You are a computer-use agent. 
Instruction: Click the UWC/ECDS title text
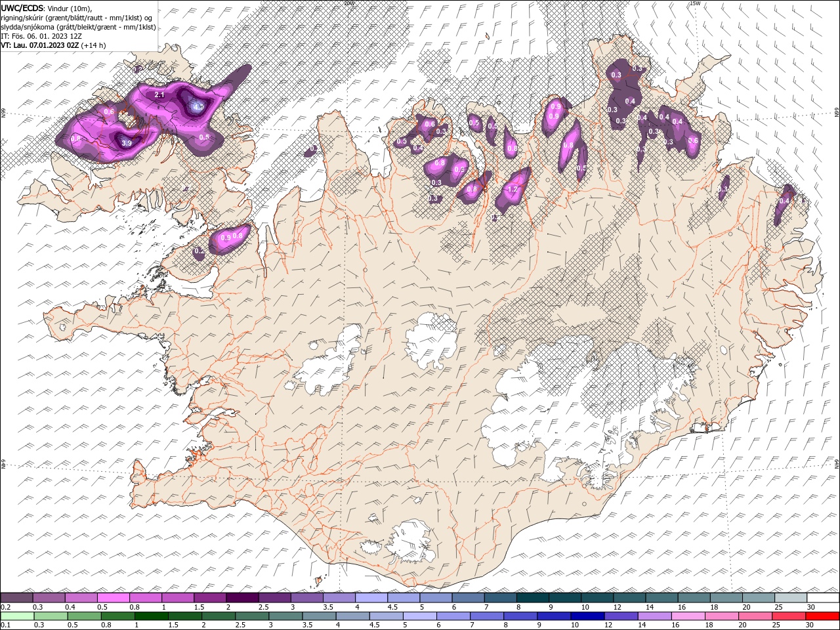pyautogui.click(x=23, y=7)
